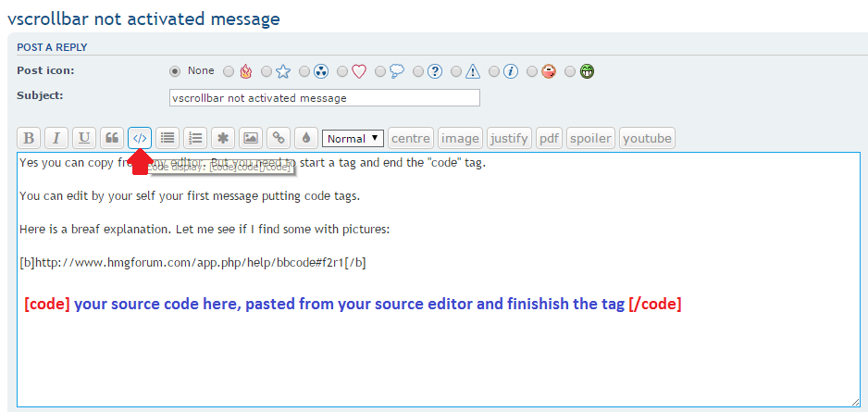868x412 pixels.
Task: Insert code tags button
Action: pos(140,138)
